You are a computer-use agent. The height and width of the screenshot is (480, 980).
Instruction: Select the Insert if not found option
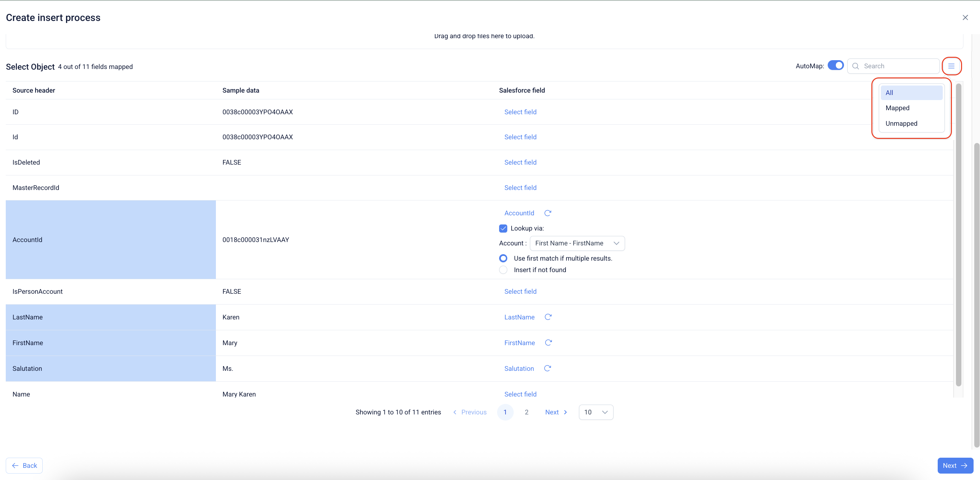point(503,270)
